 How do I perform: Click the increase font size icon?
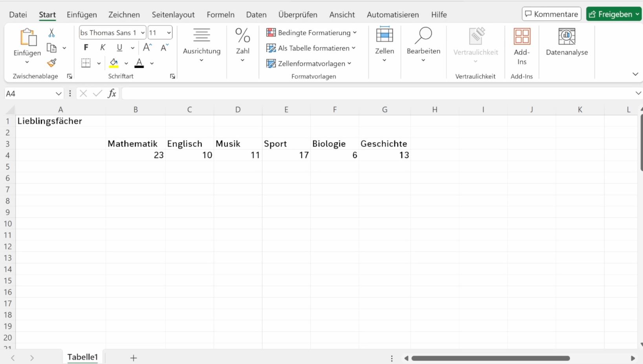pos(147,48)
